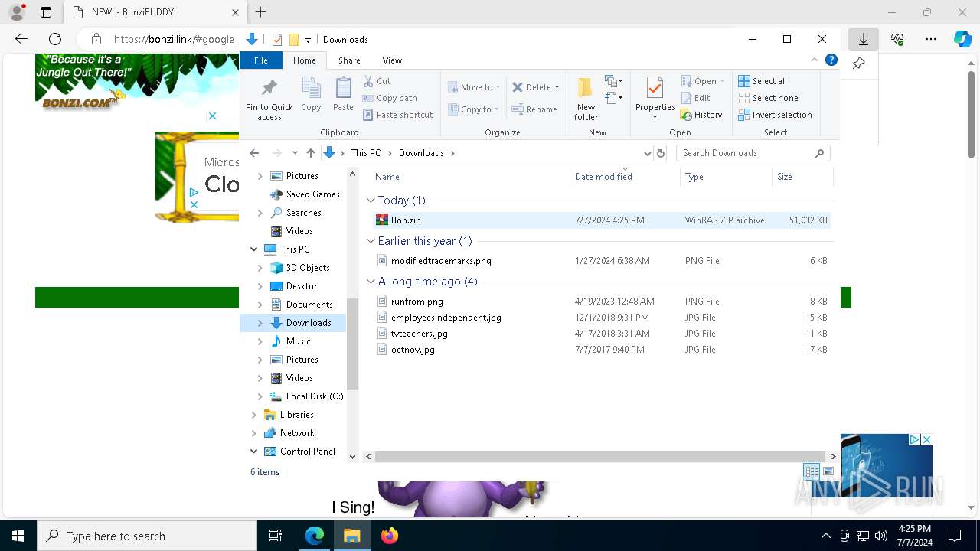
Task: Click Invert selection in ribbon
Action: tap(775, 115)
